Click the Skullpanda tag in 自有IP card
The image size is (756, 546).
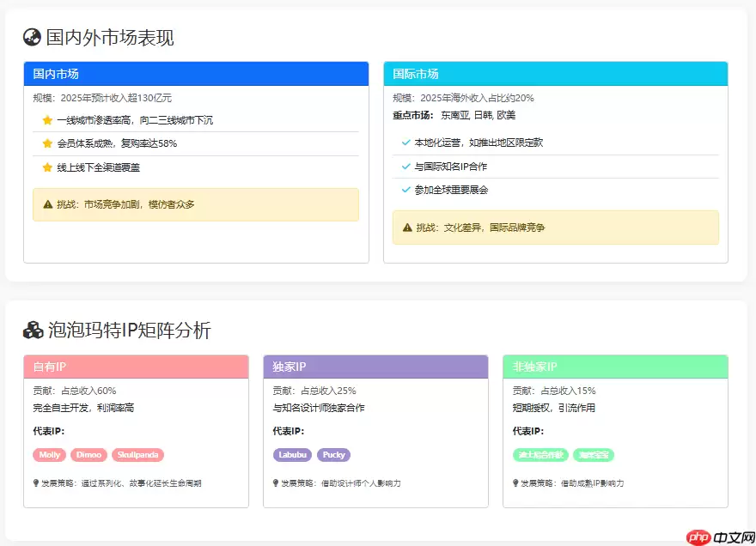(x=137, y=455)
